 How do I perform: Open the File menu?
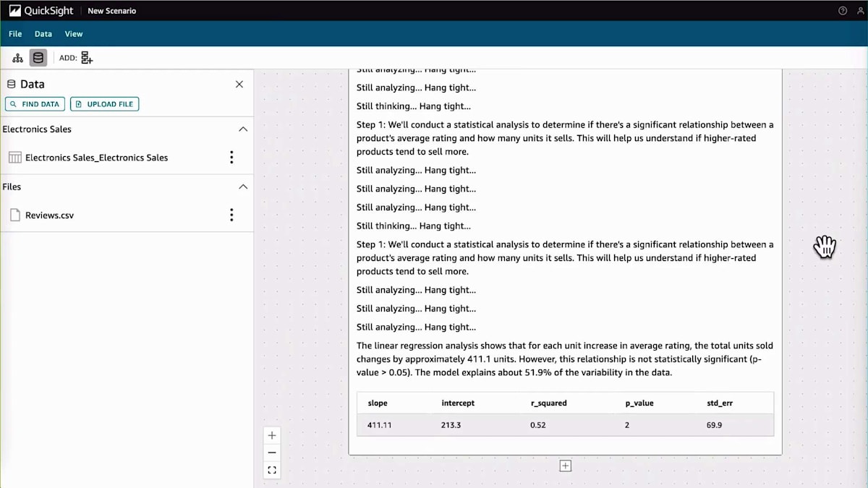tap(15, 34)
